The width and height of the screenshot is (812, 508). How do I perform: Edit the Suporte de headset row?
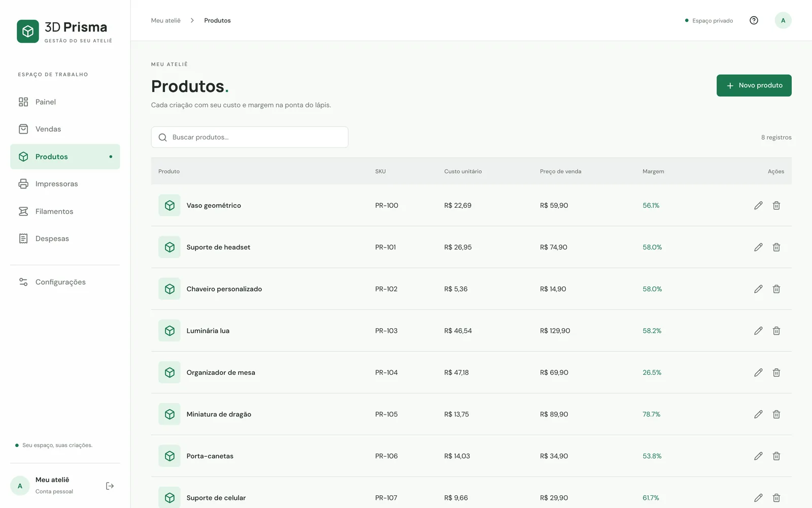[x=758, y=247]
